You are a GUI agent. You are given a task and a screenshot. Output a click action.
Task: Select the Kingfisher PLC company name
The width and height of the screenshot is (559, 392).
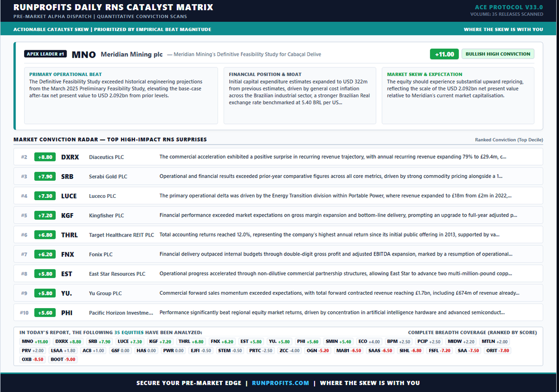[107, 216]
